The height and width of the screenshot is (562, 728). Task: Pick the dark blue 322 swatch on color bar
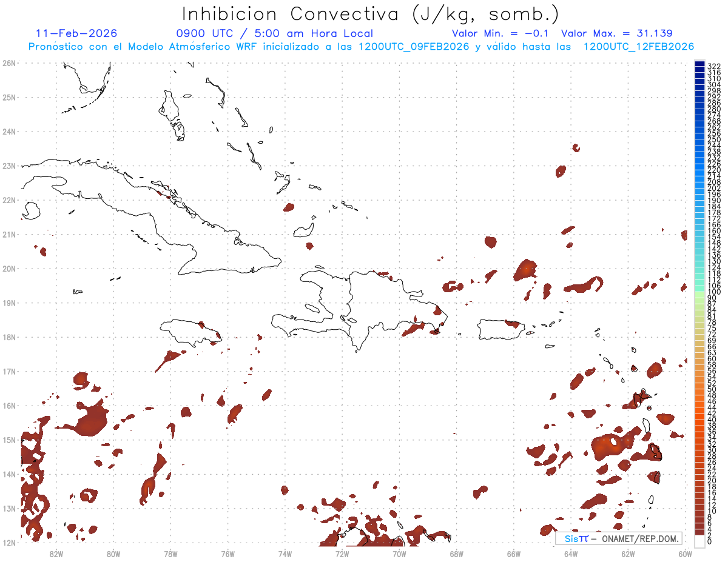[x=699, y=65]
